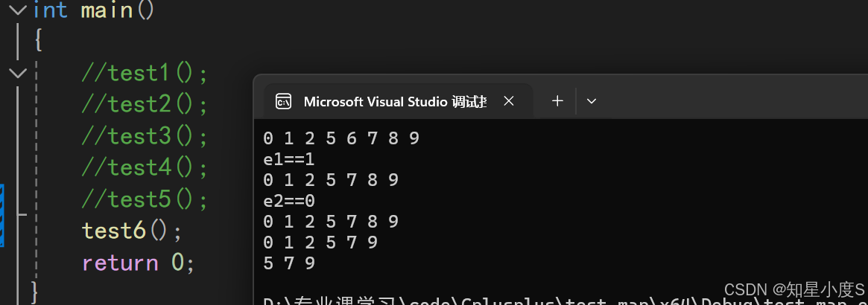Click the //test5(); commented line
Screen dimensions: 868x305
pyautogui.click(x=145, y=199)
